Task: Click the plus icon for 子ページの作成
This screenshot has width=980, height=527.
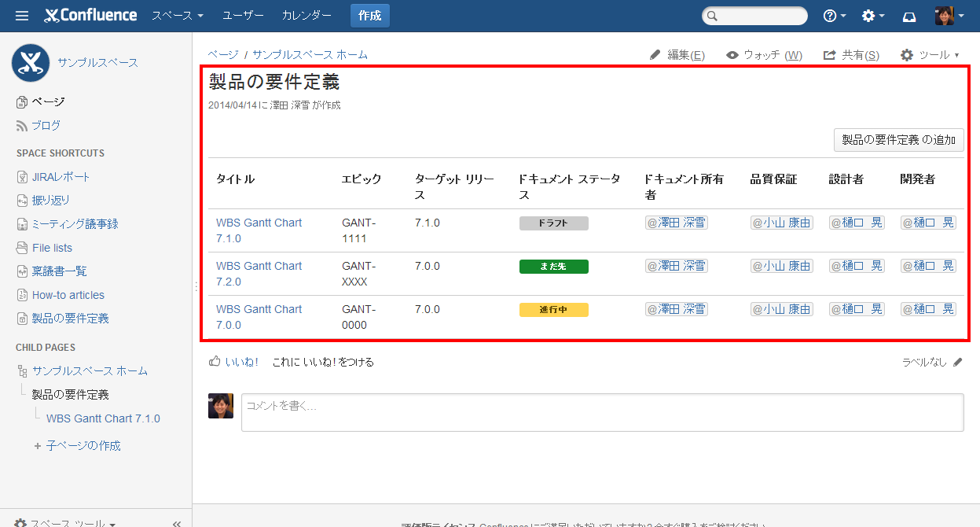Action: pos(38,446)
